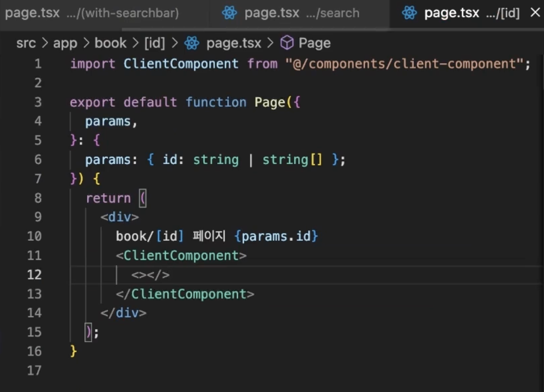Click line number 12 in gutter
Screen dimensions: 544x392
pos(34,275)
